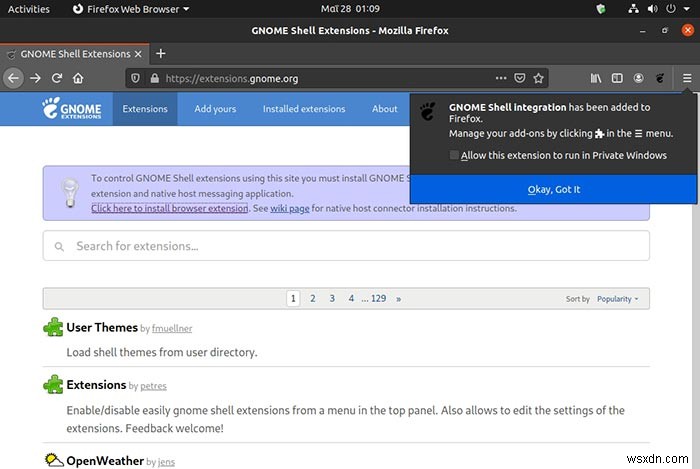Open author jens profile link
The width and height of the screenshot is (700, 469).
(x=167, y=462)
